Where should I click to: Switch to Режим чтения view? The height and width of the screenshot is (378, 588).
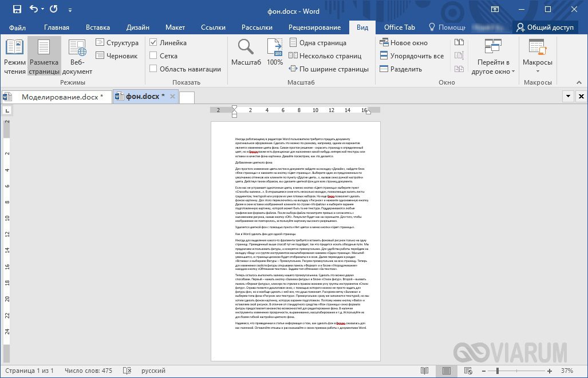pos(15,57)
